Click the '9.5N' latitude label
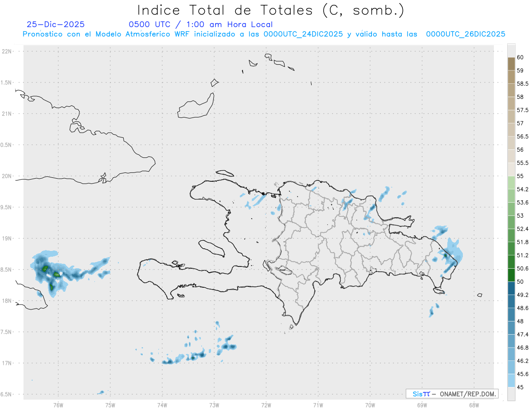532x411 pixels. (x=7, y=207)
